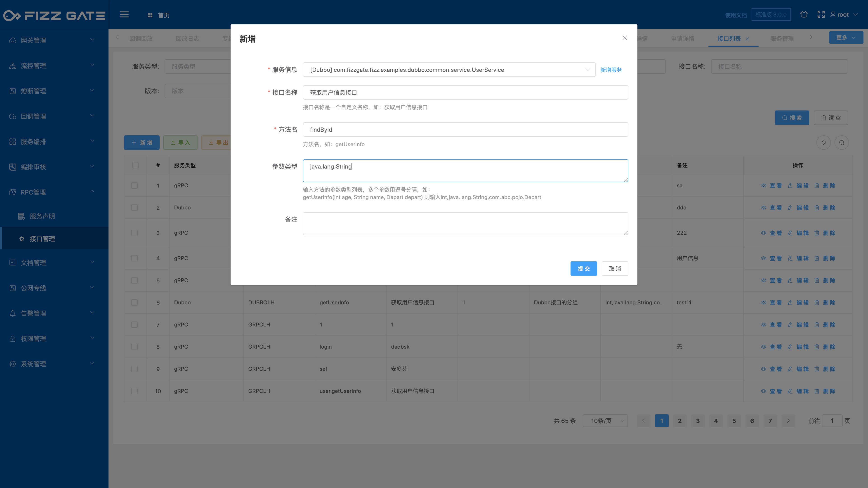The width and height of the screenshot is (868, 488).
Task: Click into the 备注 textarea in dialog
Action: [465, 224]
